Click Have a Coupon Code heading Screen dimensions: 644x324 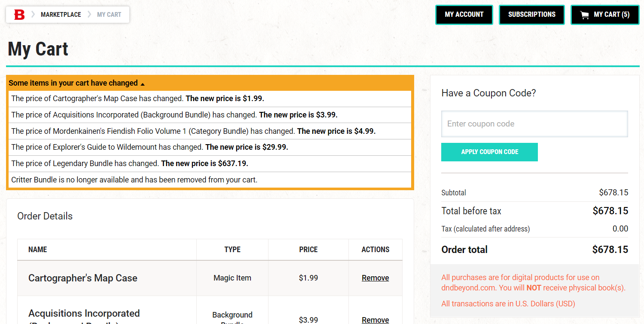[x=488, y=93]
